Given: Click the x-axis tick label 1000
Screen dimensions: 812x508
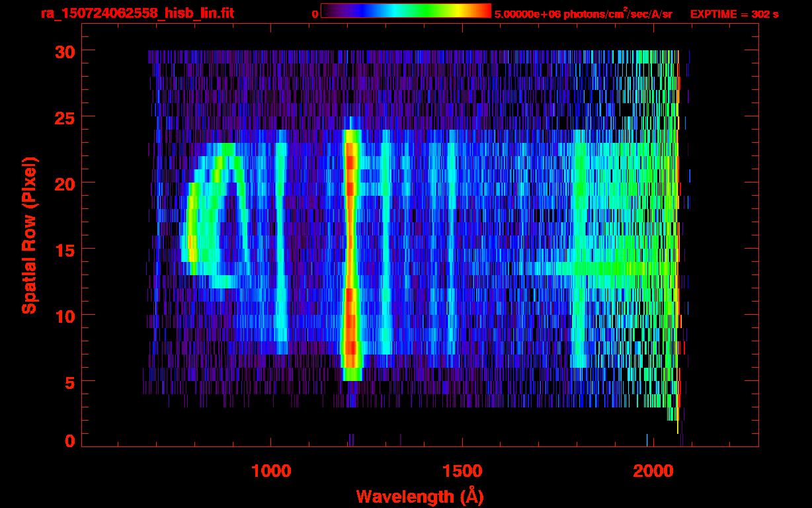Looking at the screenshot, I should click(x=271, y=470).
